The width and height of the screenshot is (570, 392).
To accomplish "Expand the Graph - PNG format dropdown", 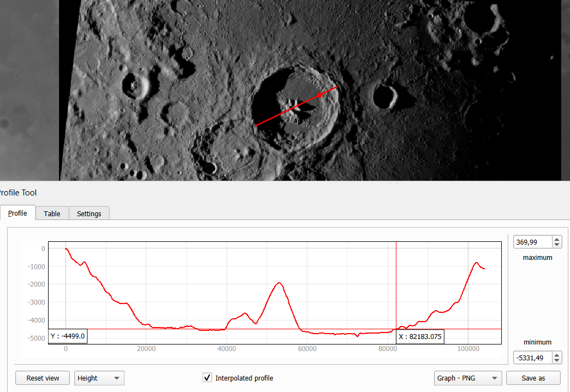I will (467, 378).
